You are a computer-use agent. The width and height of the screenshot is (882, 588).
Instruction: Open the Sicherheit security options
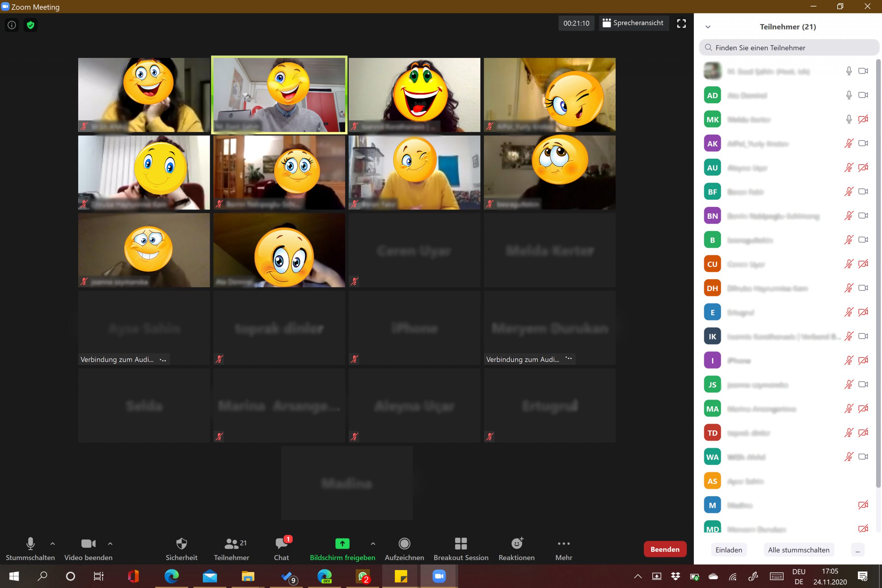tap(182, 549)
